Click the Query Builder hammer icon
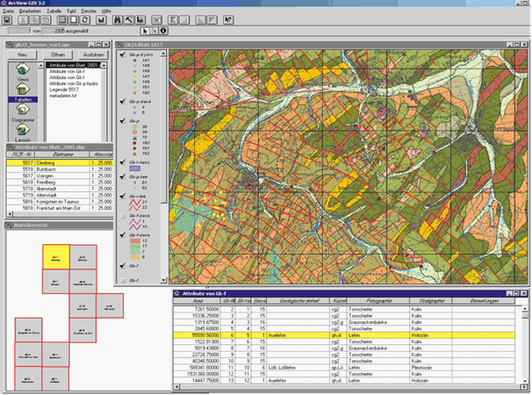This screenshot has width=532, height=395. [x=128, y=18]
